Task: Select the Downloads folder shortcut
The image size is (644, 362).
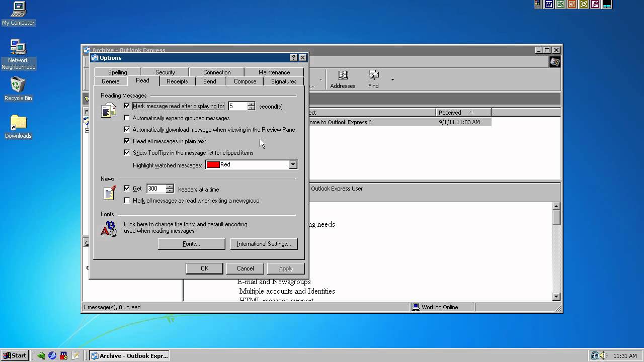Action: tap(18, 127)
